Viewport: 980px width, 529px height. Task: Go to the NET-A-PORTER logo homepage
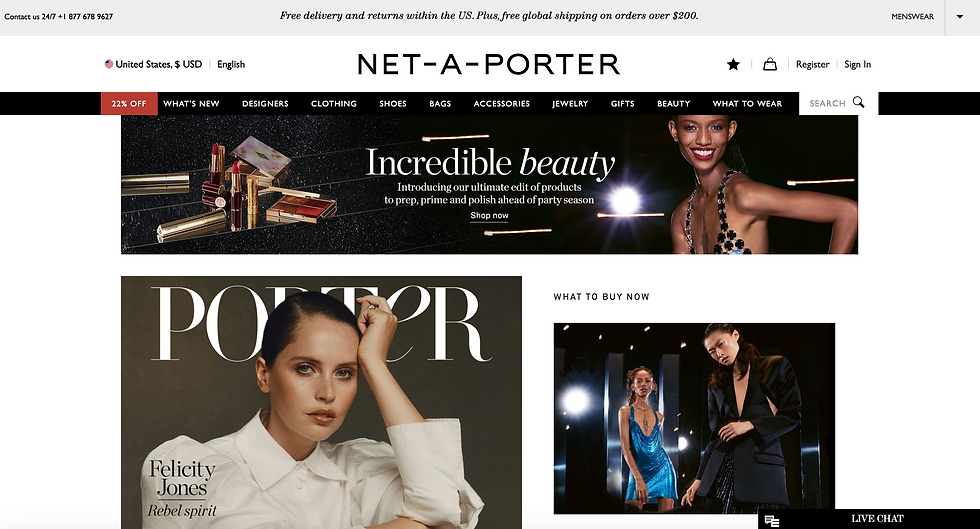[x=489, y=64]
